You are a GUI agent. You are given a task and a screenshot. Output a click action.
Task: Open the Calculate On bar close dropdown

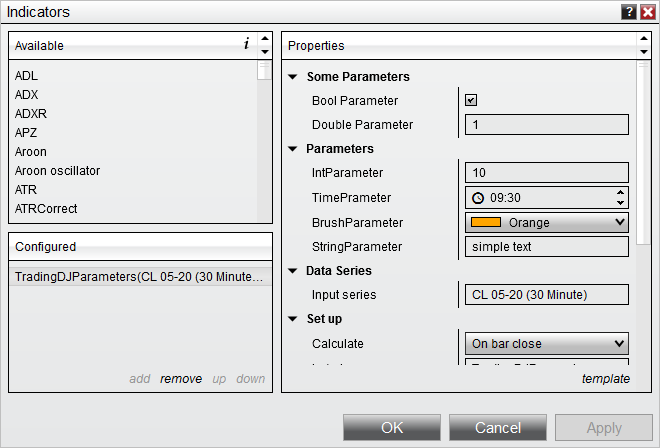pos(547,344)
